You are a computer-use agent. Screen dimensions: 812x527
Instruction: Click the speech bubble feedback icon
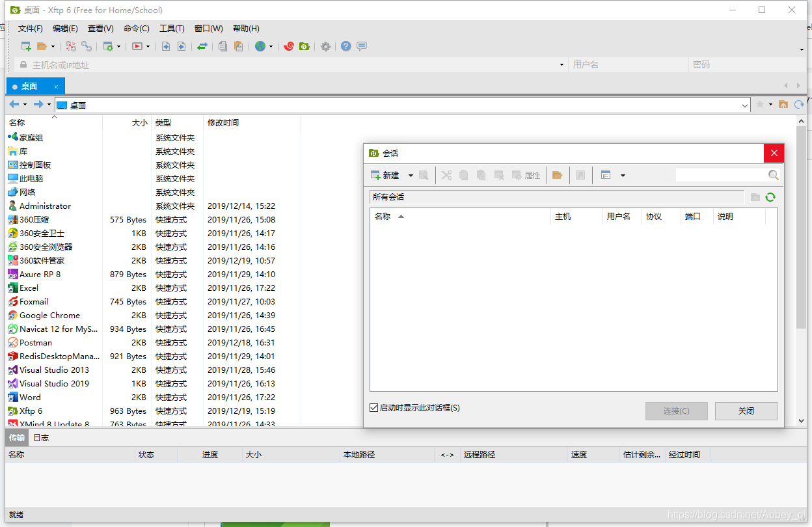pos(362,46)
